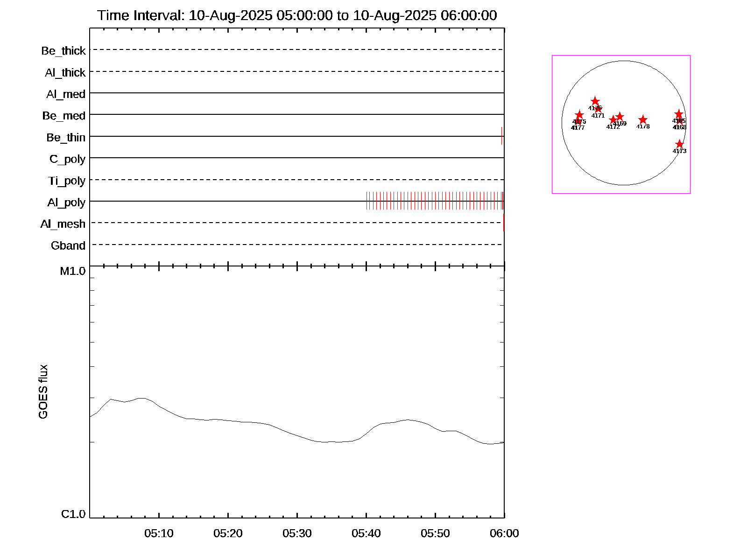Click the star marker left of 4169

613,120
